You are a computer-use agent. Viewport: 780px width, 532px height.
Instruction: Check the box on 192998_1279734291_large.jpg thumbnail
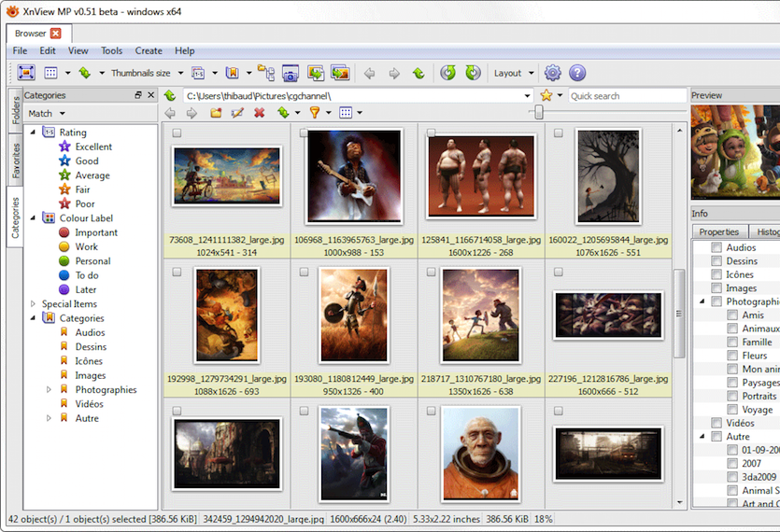(177, 272)
